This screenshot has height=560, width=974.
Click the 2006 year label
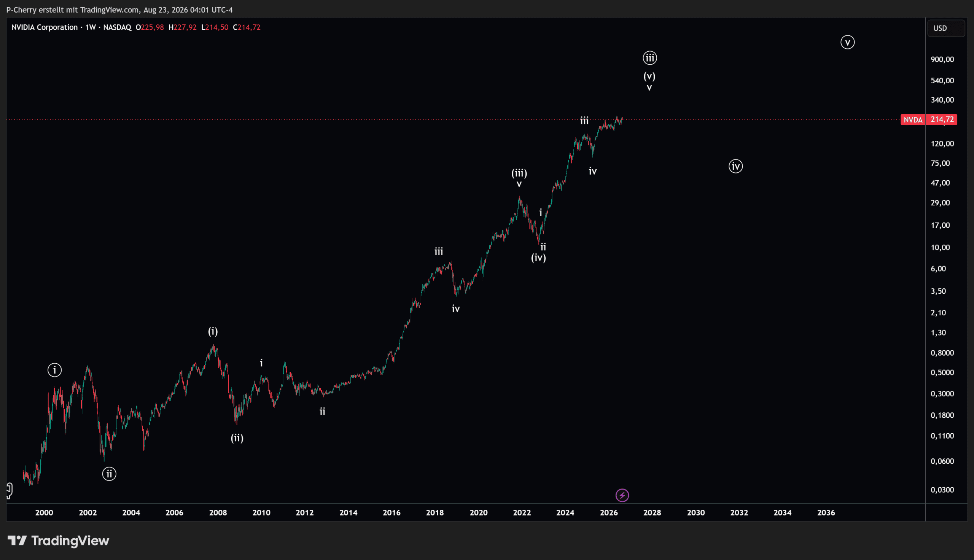tap(174, 513)
